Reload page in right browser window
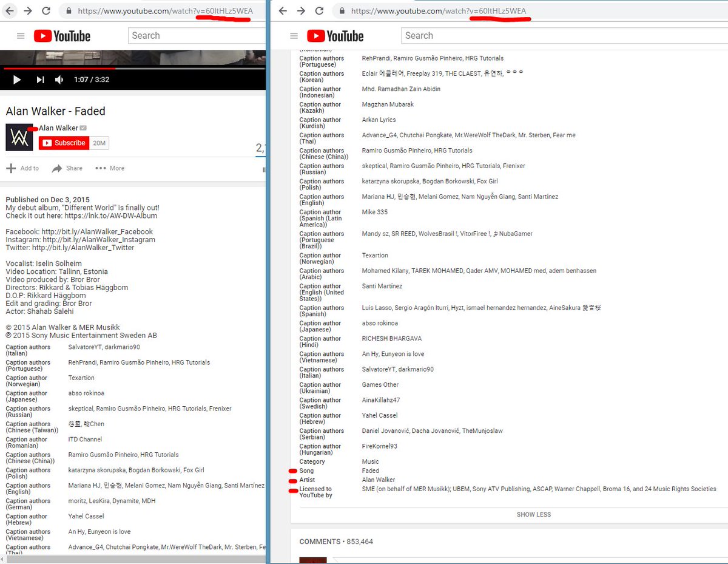This screenshot has width=728, height=564. [320, 11]
